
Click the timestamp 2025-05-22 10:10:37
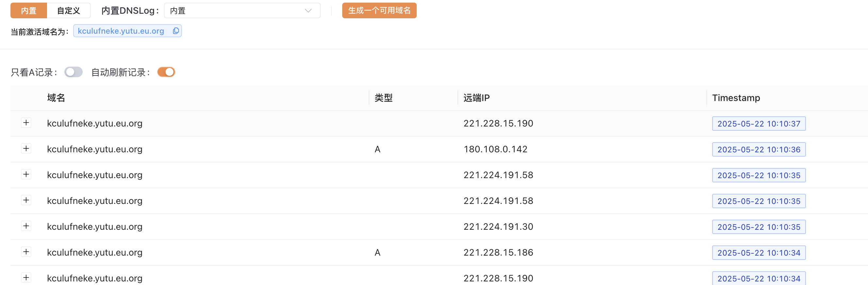click(759, 124)
